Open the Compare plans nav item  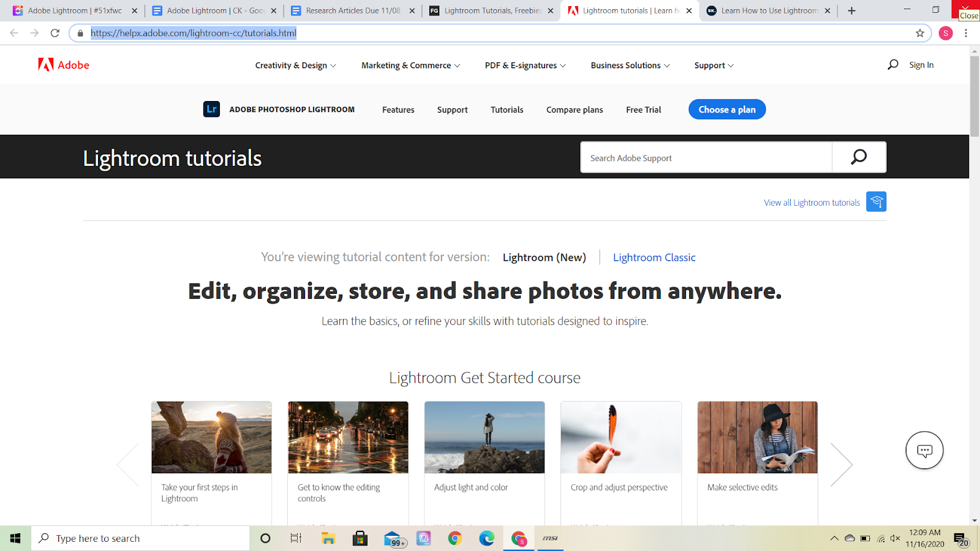pos(575,110)
